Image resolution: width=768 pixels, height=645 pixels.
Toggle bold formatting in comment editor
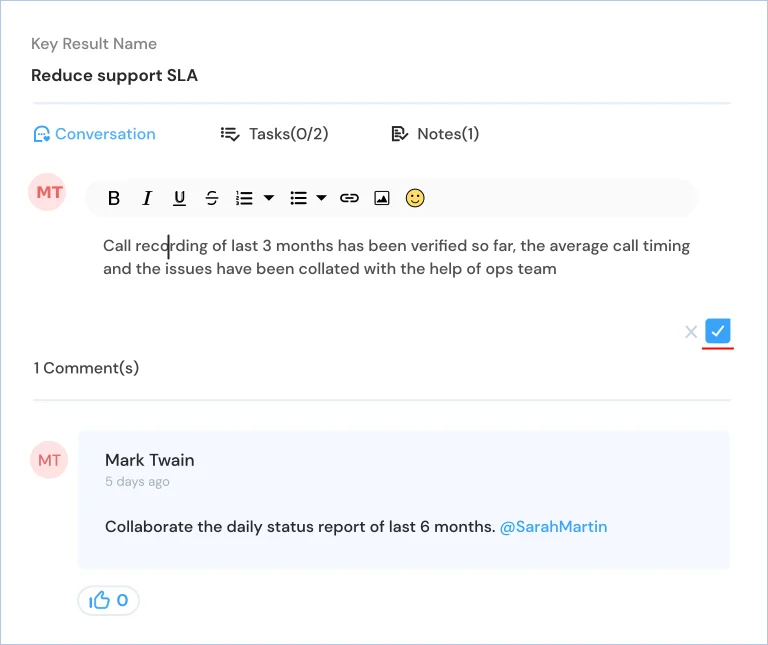(114, 198)
